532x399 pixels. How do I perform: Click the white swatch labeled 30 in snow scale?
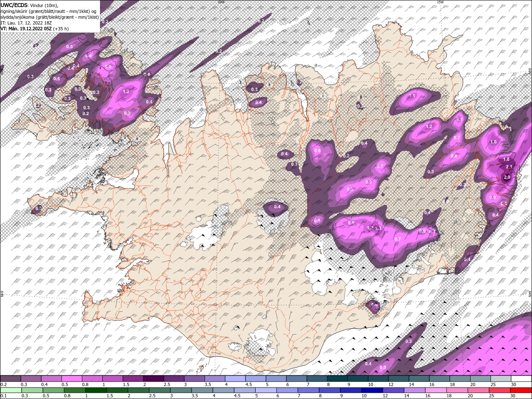(522, 379)
